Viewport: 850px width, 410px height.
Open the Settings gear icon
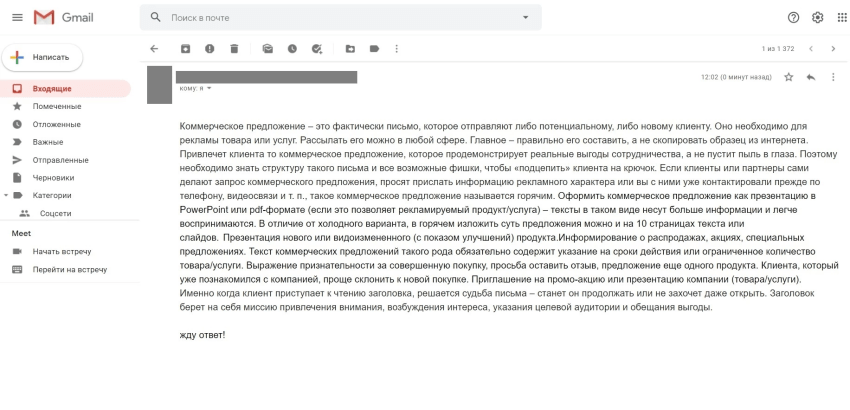[817, 17]
